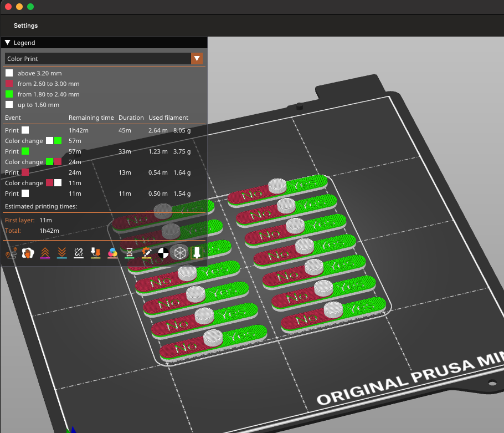
Task: Click the 'from 2.60 to 3.00 mm' legend label
Action: [x=49, y=84]
